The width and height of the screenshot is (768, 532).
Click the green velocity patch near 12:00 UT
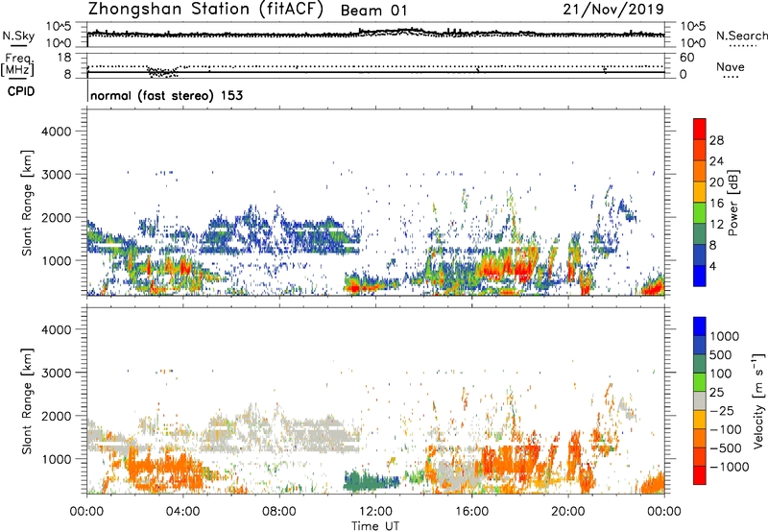(370, 481)
